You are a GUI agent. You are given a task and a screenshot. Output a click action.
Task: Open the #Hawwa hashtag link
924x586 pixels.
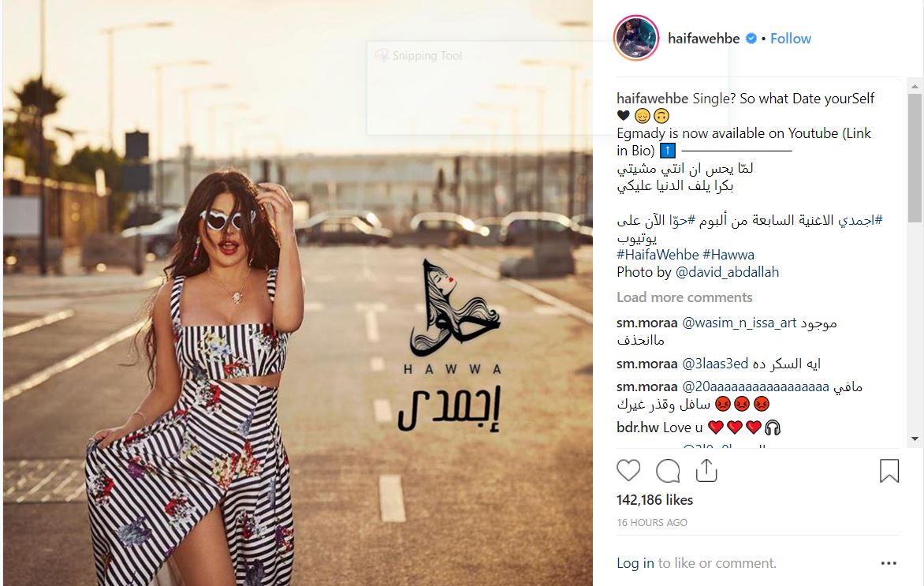[728, 255]
